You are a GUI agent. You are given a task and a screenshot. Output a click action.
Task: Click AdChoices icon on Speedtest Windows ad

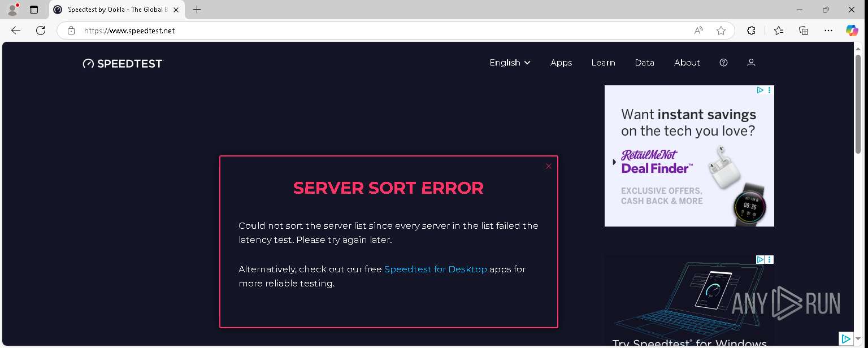(761, 259)
